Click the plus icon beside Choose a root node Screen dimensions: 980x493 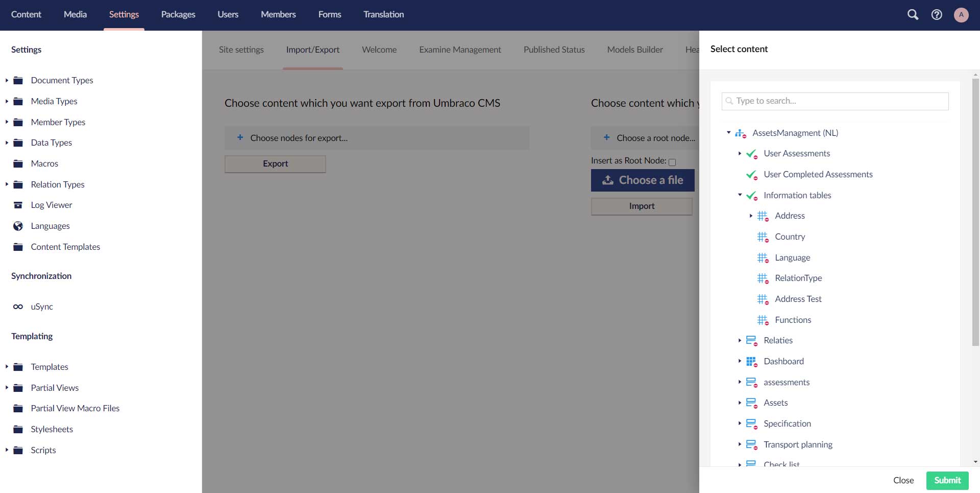[606, 137]
